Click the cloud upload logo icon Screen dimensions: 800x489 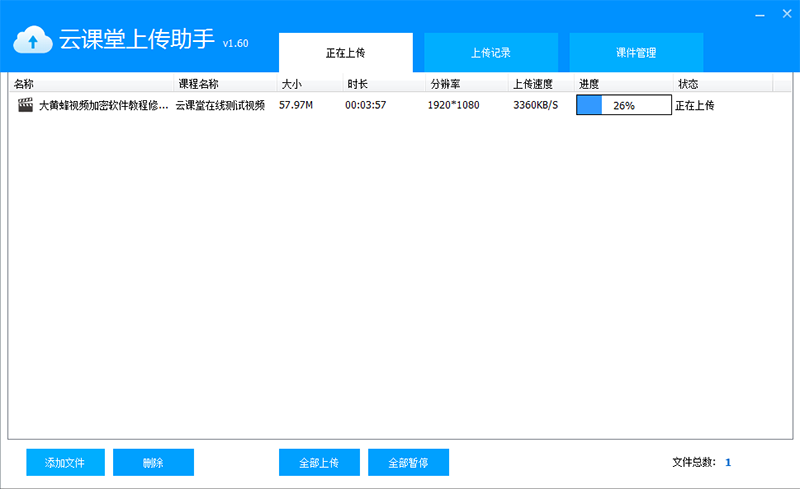pos(33,39)
